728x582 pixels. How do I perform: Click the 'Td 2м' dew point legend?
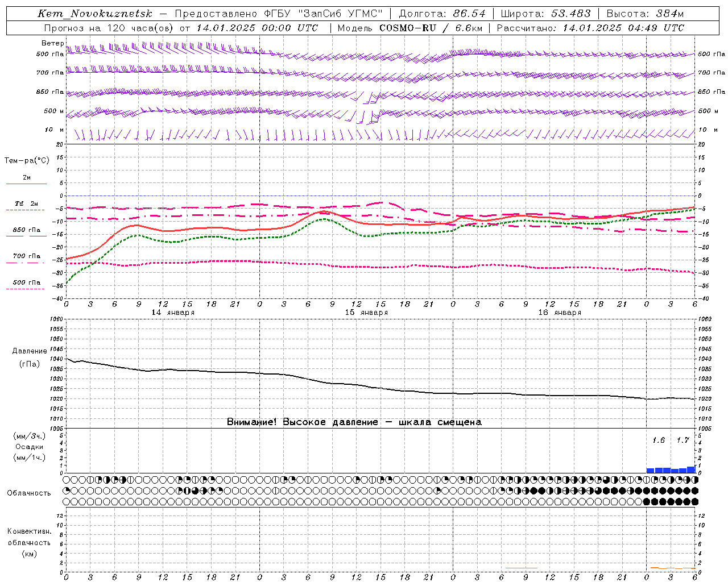26,203
